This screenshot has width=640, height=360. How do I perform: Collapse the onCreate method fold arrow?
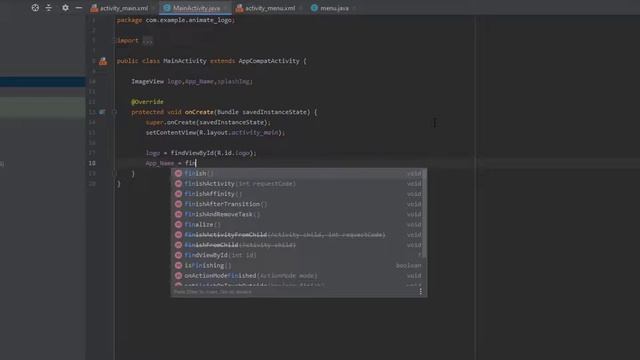pos(115,112)
